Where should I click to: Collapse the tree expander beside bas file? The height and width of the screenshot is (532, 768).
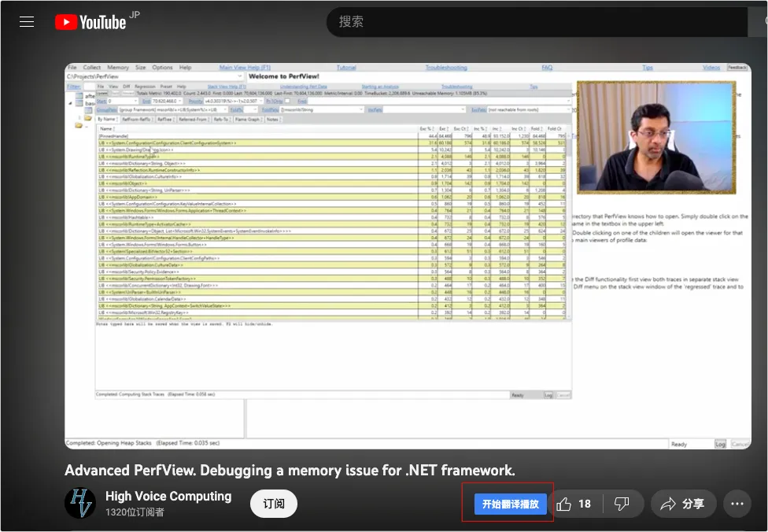[70, 103]
